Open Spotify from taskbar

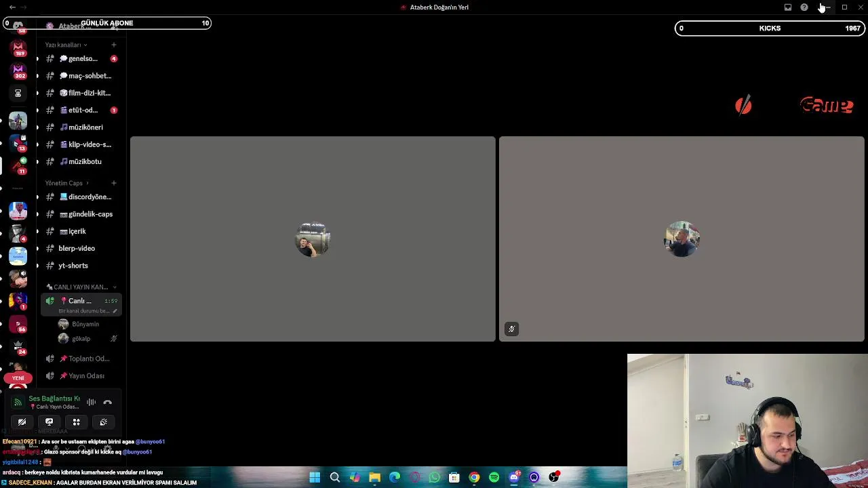(494, 477)
